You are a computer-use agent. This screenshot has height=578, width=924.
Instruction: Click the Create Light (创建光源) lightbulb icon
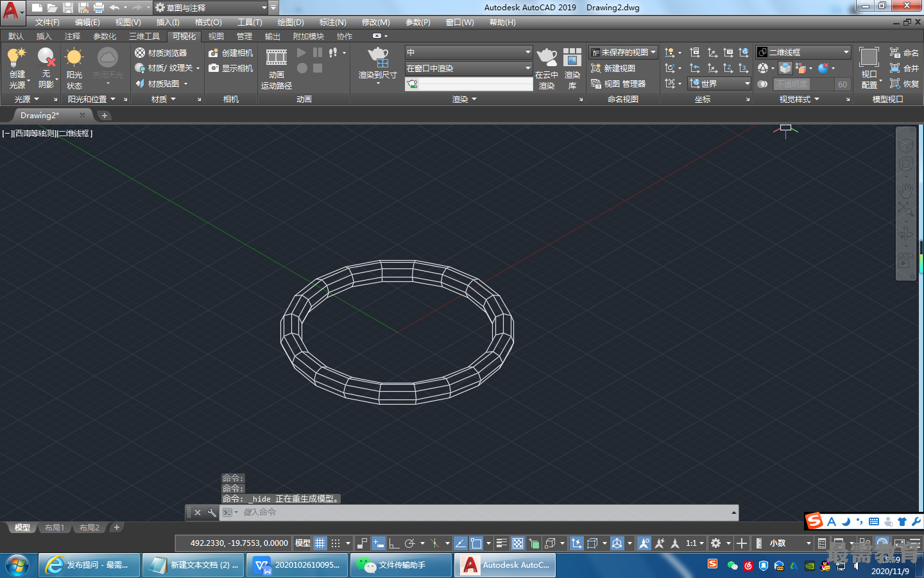(x=17, y=57)
